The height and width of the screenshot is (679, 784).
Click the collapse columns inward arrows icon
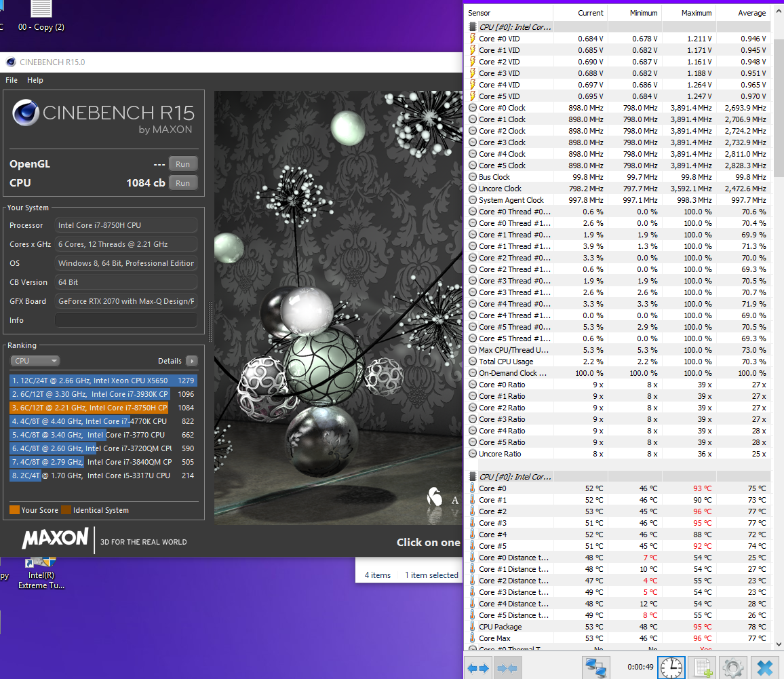(x=507, y=668)
